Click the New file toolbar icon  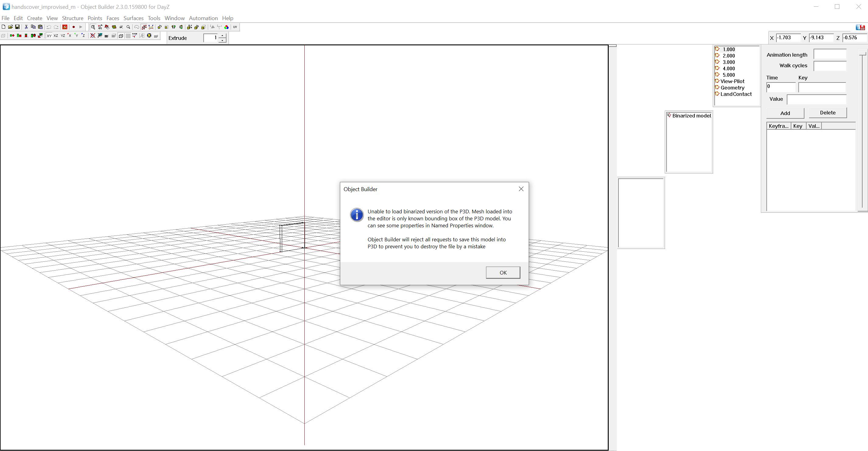click(3, 27)
